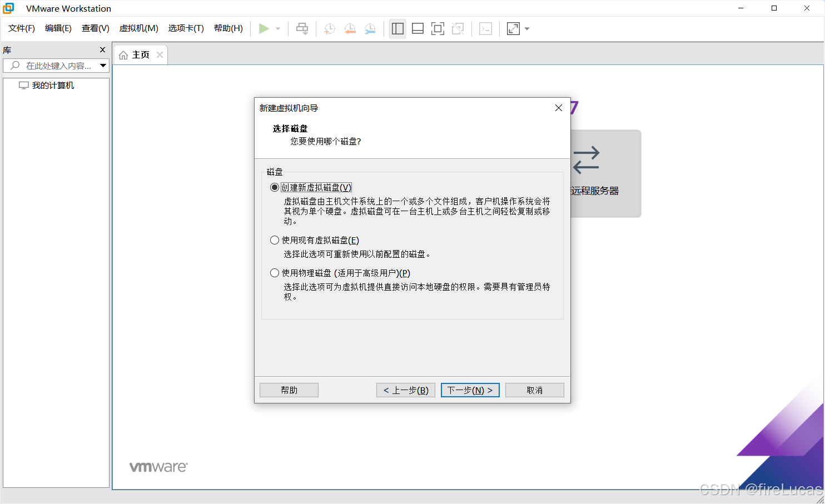Viewport: 825px width, 504px height.
Task: Open the stretch display dropdown arrow
Action: coord(527,29)
